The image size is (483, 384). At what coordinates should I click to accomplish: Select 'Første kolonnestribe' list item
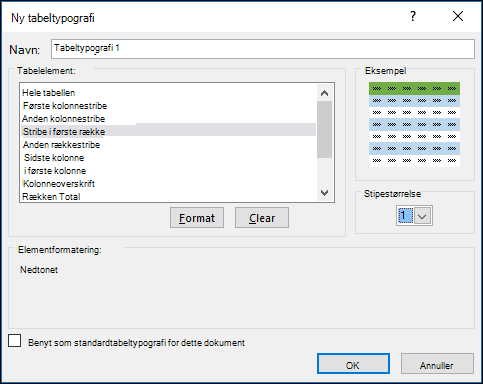point(168,106)
